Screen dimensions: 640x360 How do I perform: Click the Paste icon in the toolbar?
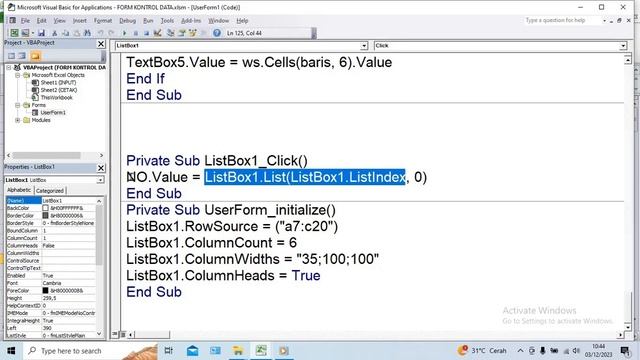pos(76,33)
